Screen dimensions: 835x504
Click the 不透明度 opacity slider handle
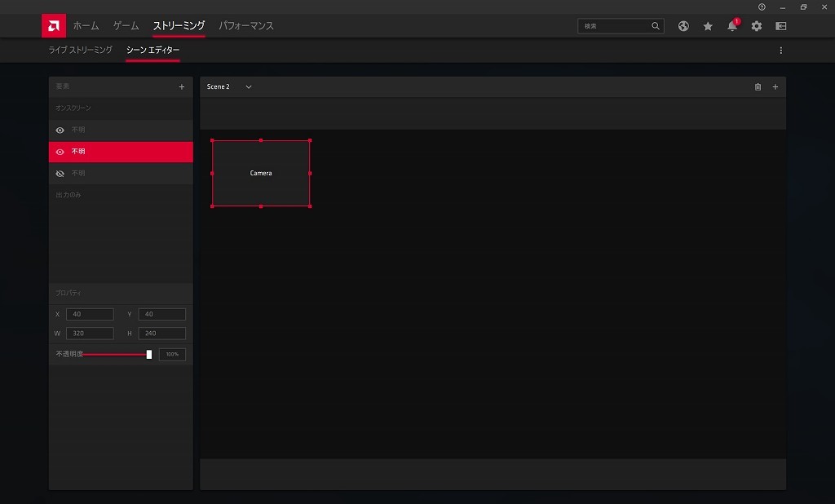149,355
